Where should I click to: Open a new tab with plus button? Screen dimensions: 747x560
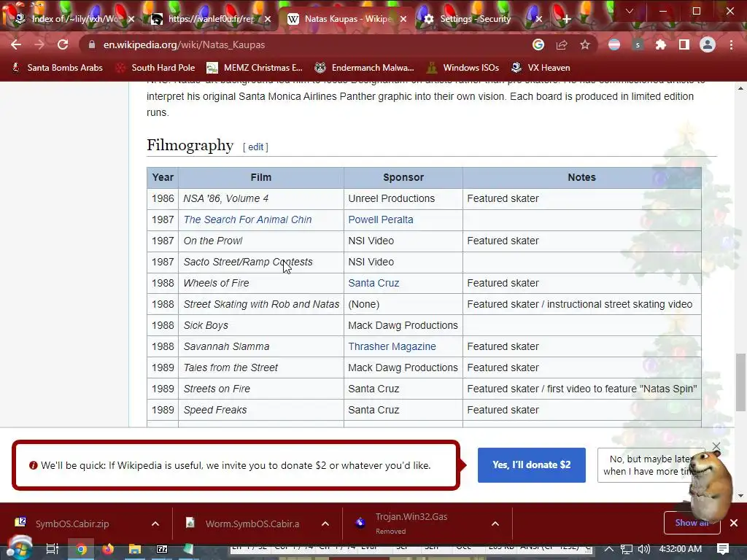point(566,19)
